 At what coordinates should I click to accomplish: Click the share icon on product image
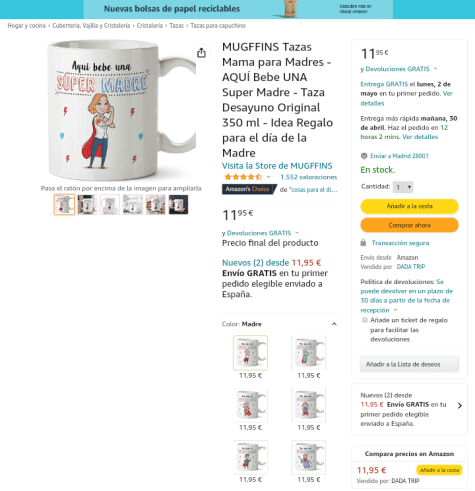[x=201, y=53]
